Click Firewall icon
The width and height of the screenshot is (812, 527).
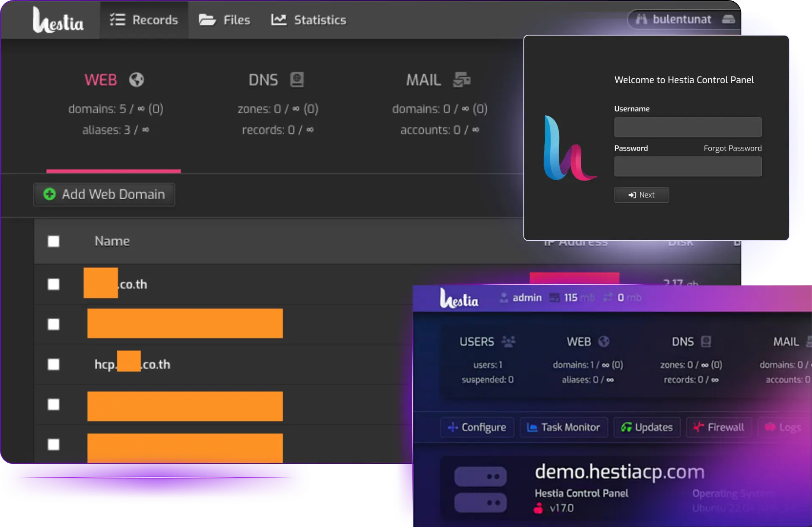coord(699,428)
